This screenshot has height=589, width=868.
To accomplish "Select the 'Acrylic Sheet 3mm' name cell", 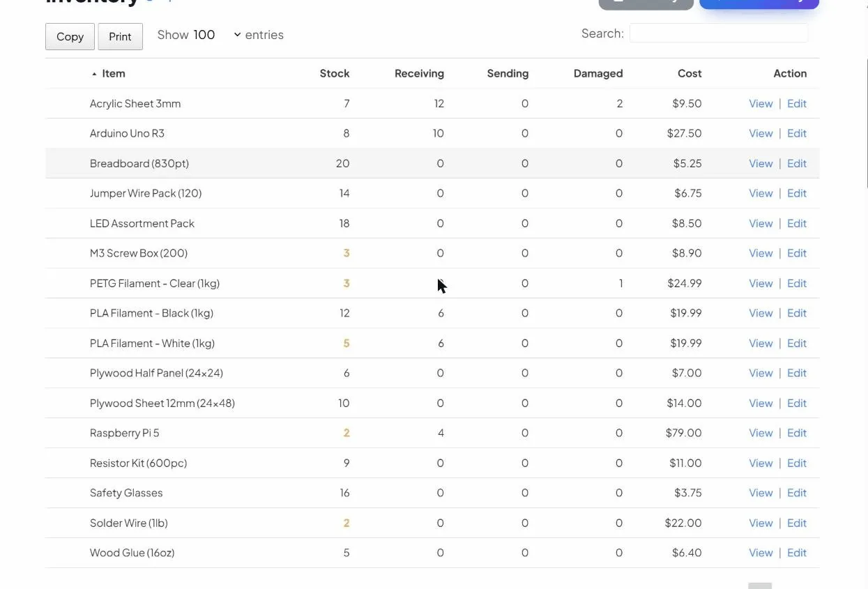I will click(135, 103).
